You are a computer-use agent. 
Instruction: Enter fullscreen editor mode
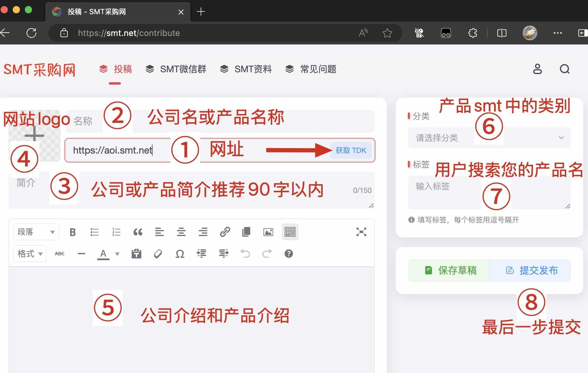coord(361,232)
